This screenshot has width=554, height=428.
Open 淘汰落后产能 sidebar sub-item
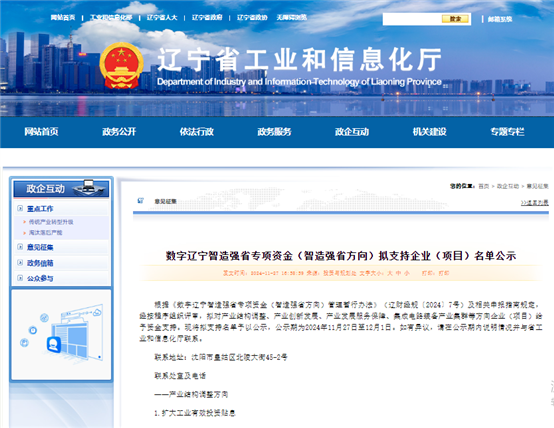point(45,233)
